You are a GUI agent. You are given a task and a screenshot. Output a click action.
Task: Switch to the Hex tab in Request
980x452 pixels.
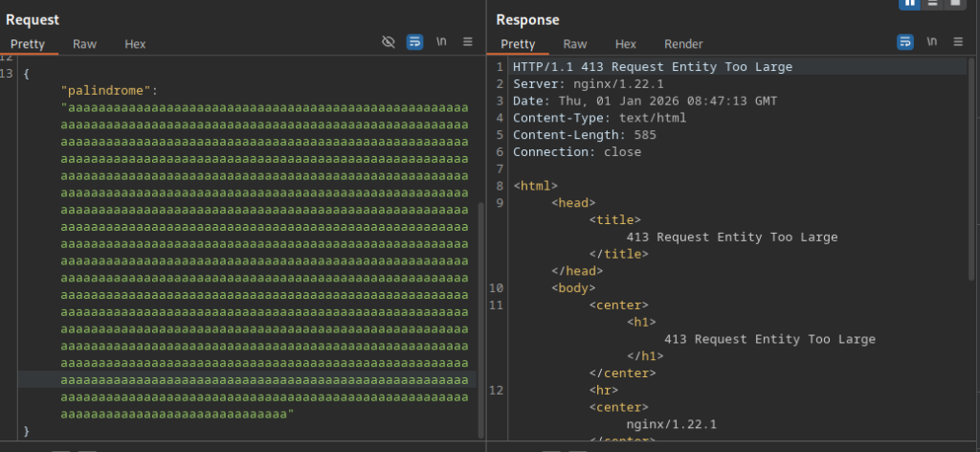tap(135, 44)
